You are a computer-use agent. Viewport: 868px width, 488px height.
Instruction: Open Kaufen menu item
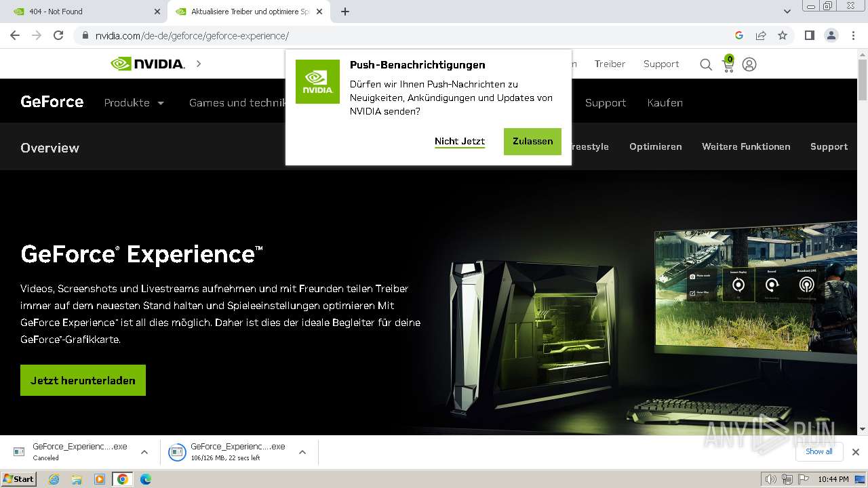[665, 103]
